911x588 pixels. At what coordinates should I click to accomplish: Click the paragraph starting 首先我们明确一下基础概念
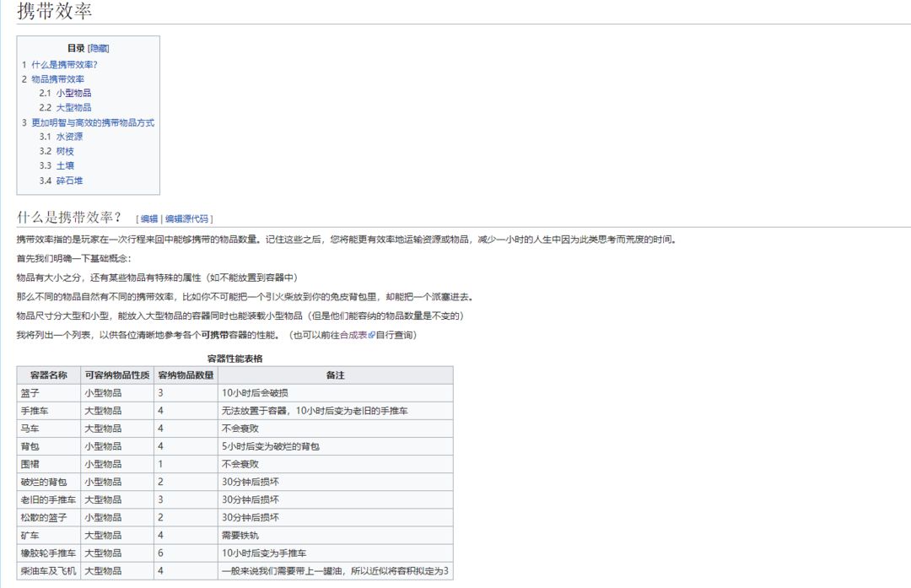(x=73, y=258)
